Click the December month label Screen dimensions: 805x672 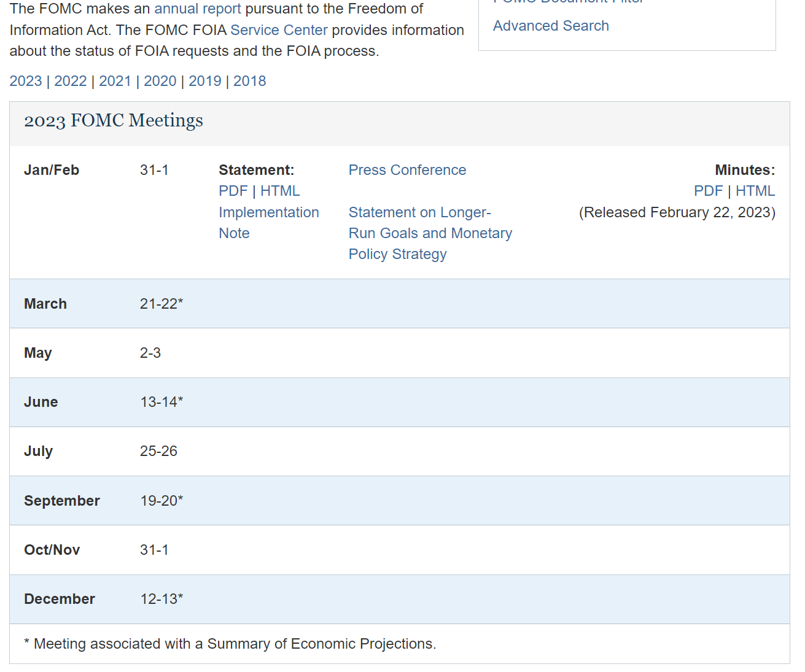coord(60,599)
